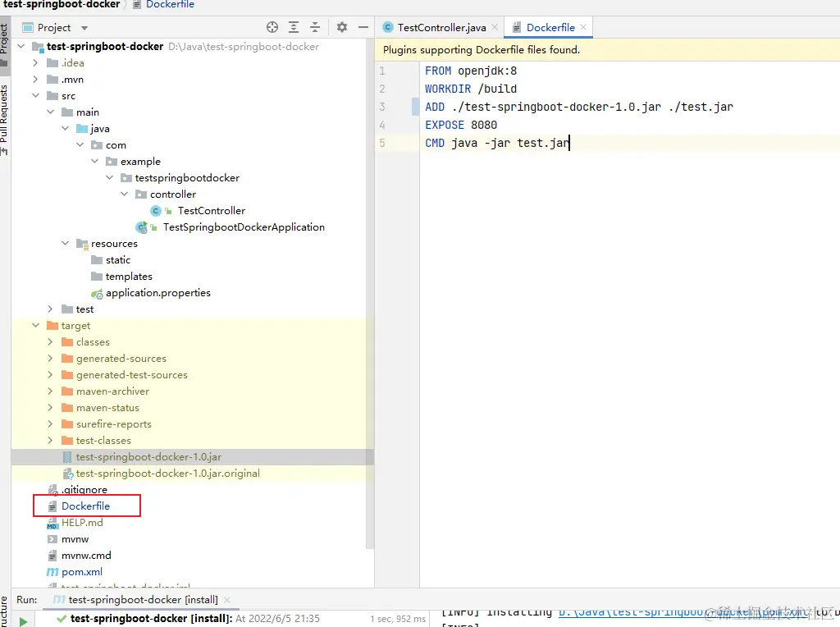Collapse the testspringbootdocker package
The width and height of the screenshot is (840, 627).
(x=110, y=178)
